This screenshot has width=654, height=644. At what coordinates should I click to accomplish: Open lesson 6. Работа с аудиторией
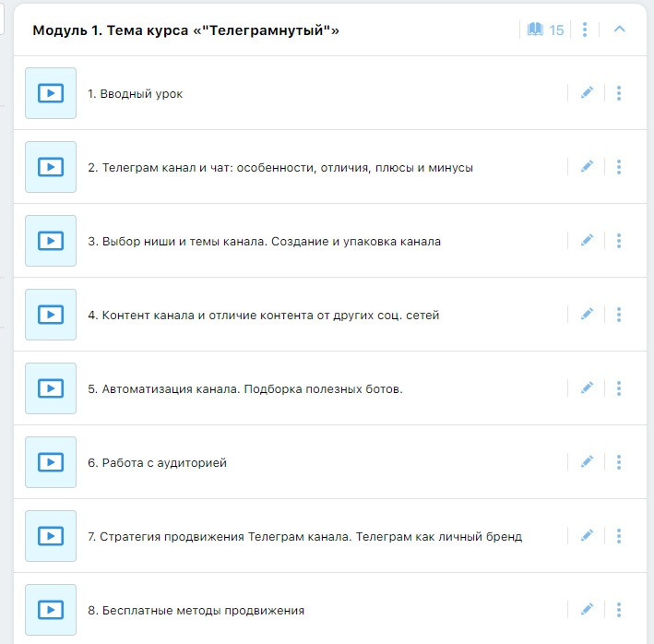click(x=157, y=463)
